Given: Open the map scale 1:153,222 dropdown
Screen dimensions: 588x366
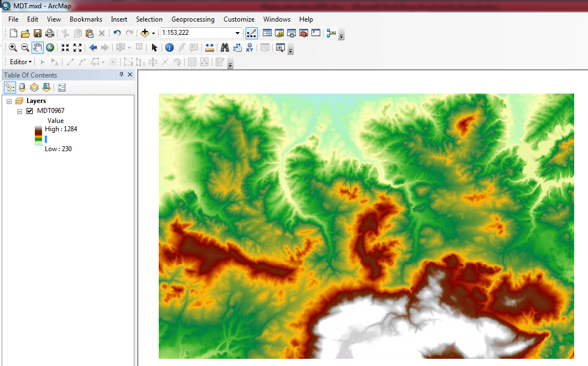Looking at the screenshot, I should 238,33.
